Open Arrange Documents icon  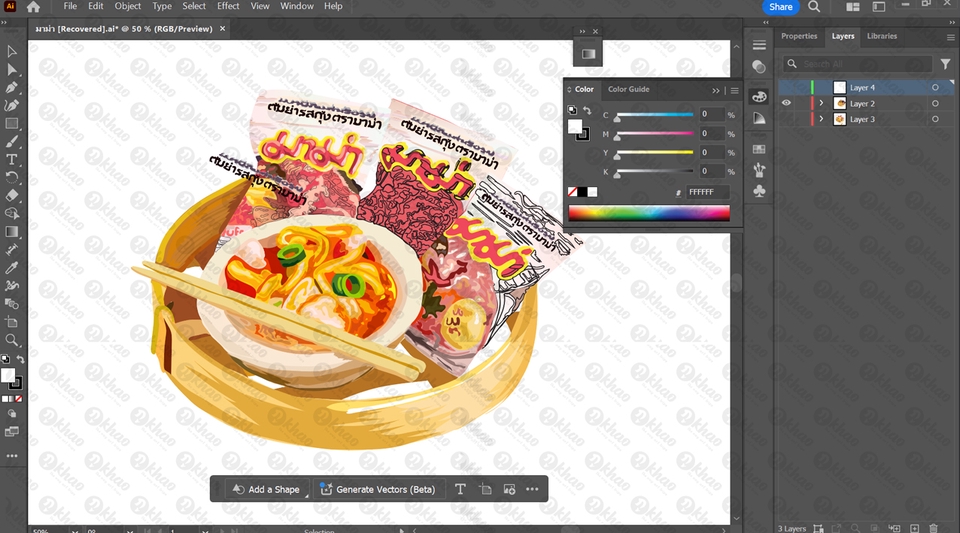[x=852, y=7]
